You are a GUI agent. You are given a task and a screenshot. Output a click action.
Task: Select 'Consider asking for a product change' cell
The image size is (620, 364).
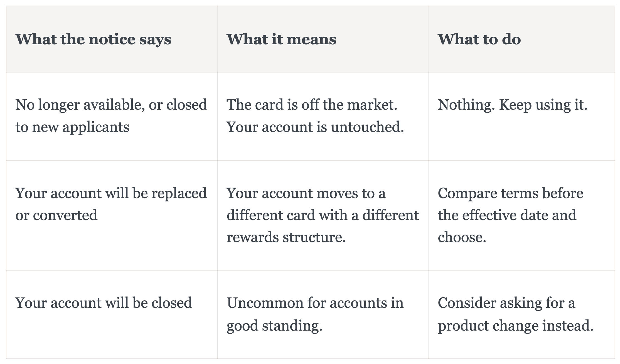[x=521, y=314]
